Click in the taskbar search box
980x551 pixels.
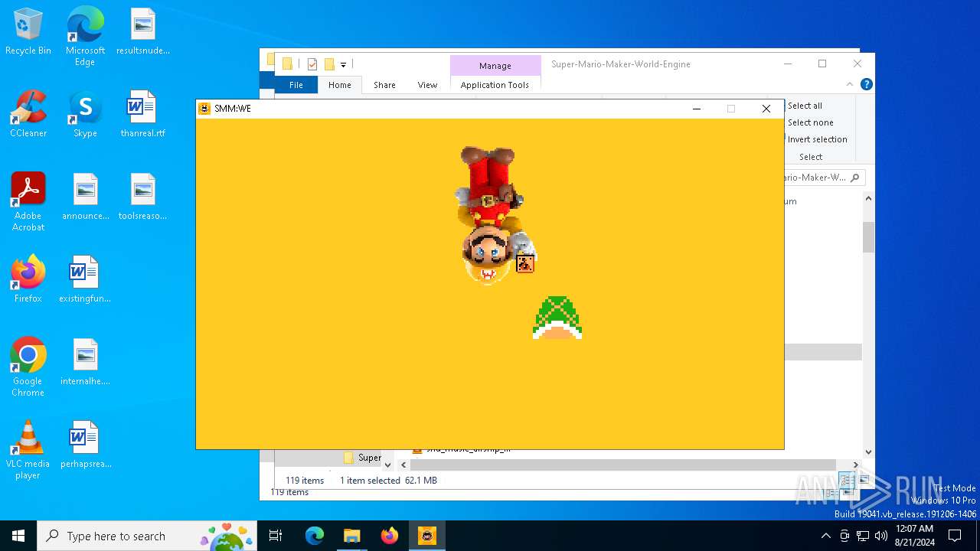(147, 536)
